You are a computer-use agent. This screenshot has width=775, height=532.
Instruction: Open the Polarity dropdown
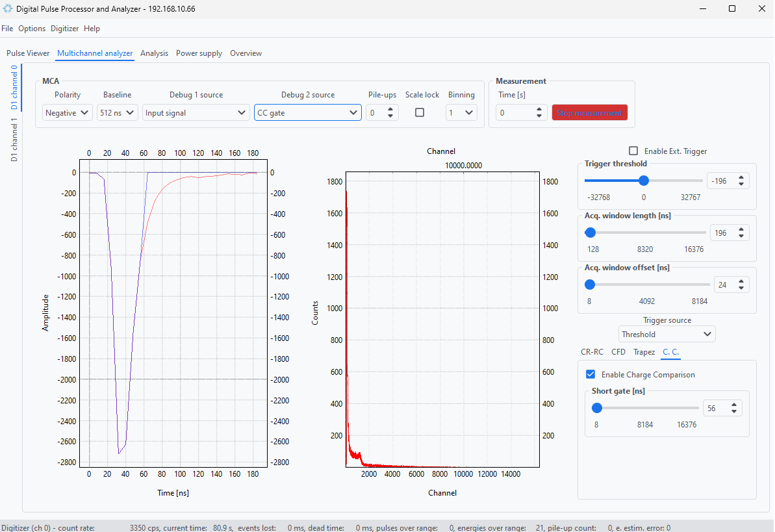[68, 112]
